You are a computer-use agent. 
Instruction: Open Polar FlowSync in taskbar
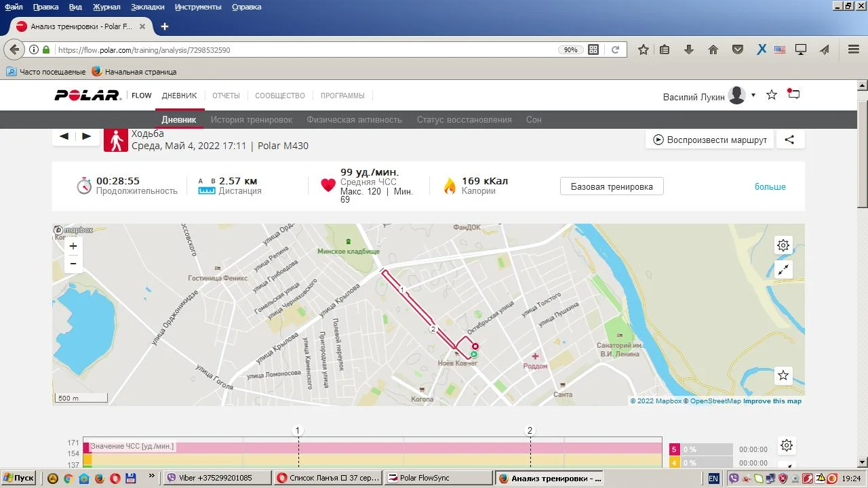click(438, 478)
